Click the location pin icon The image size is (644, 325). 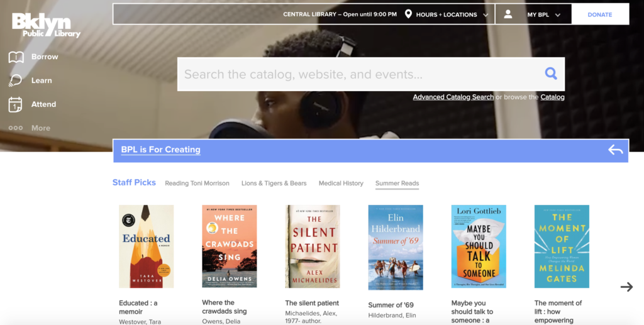408,14
